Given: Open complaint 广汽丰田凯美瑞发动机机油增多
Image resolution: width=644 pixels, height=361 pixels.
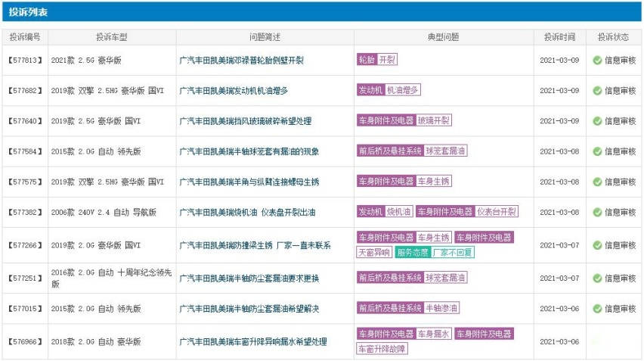Looking at the screenshot, I should pos(234,91).
